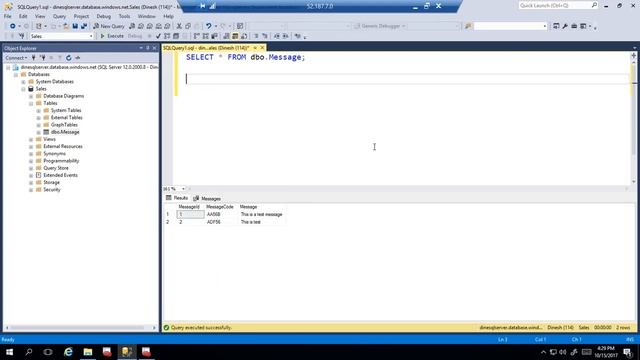Switch to the Messages tab

(x=207, y=198)
